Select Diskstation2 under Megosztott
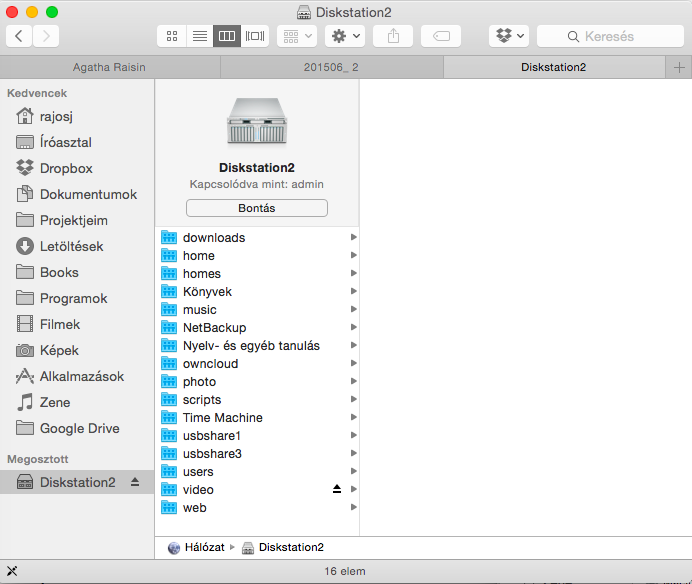692x584 pixels. coord(77,482)
